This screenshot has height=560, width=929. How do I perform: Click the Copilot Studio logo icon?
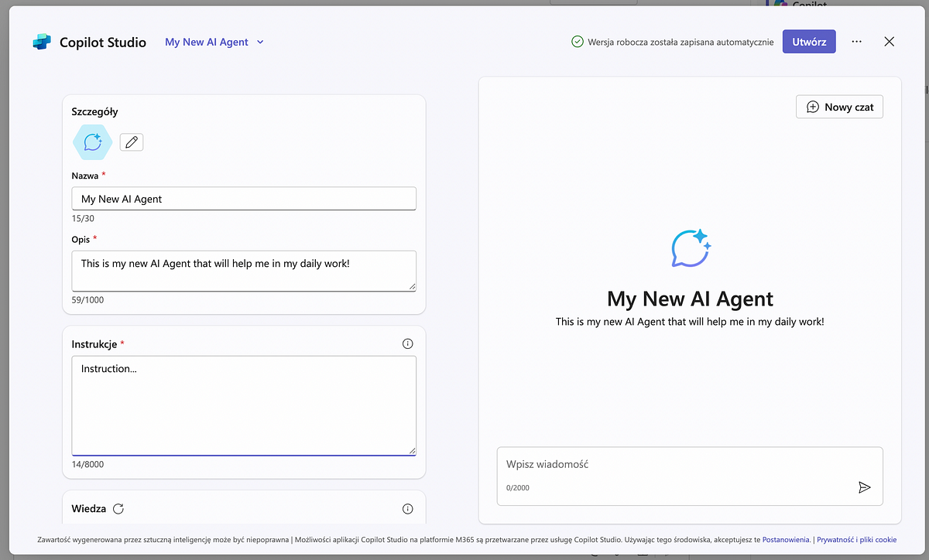tap(42, 43)
